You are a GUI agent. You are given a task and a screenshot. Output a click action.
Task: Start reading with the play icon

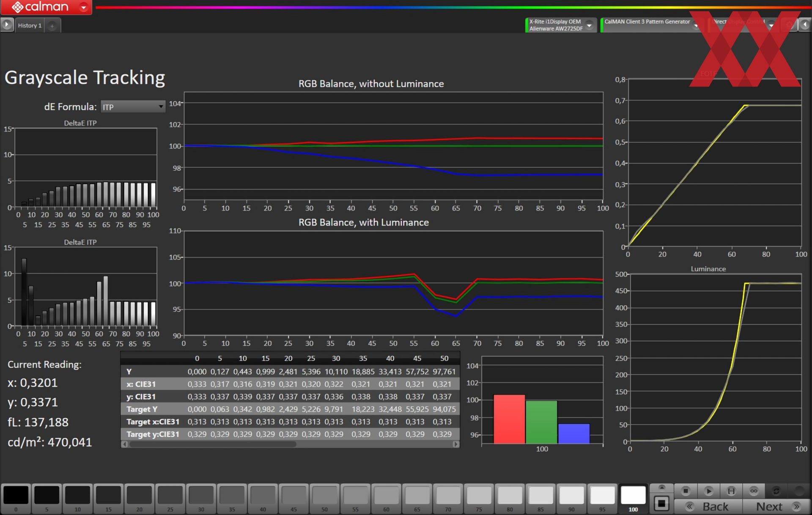coord(709,491)
